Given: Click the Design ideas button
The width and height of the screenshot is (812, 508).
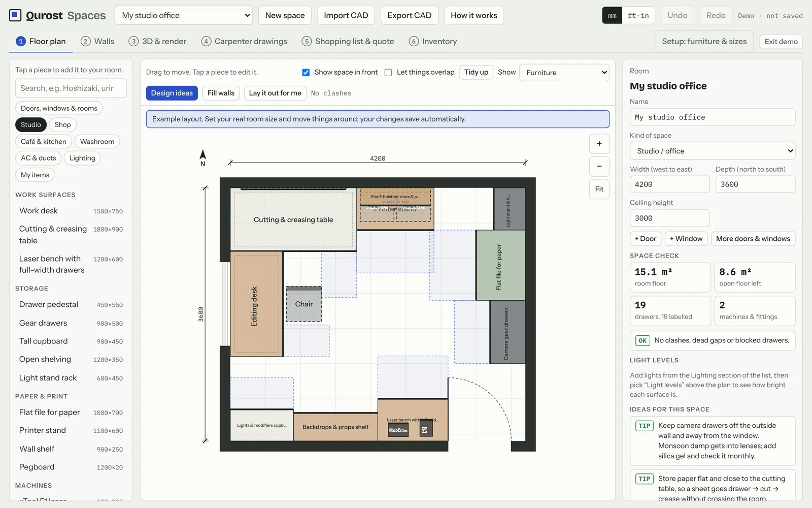Looking at the screenshot, I should pyautogui.click(x=172, y=93).
